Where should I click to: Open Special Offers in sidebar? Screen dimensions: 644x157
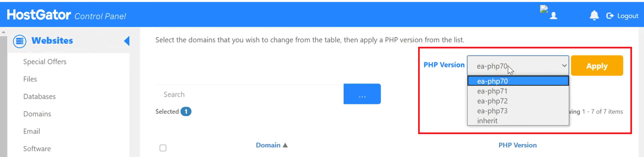45,62
